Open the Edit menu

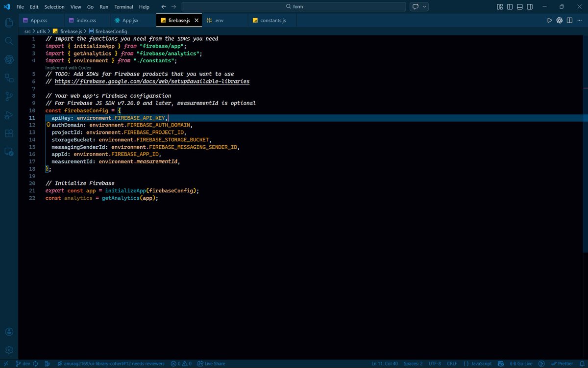34,7
